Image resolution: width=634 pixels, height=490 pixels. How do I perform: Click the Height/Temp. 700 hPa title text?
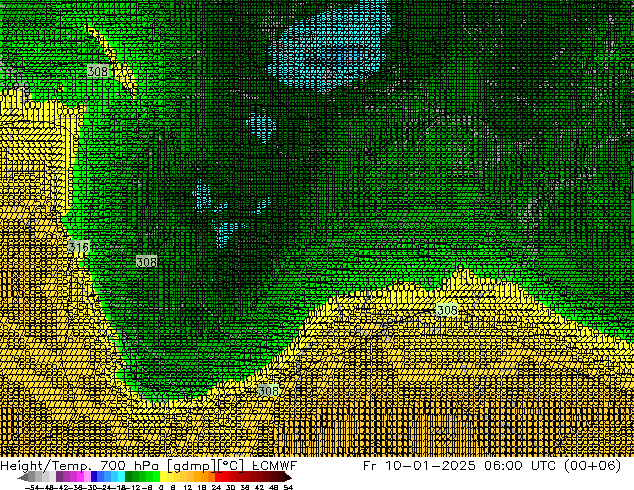[80, 466]
